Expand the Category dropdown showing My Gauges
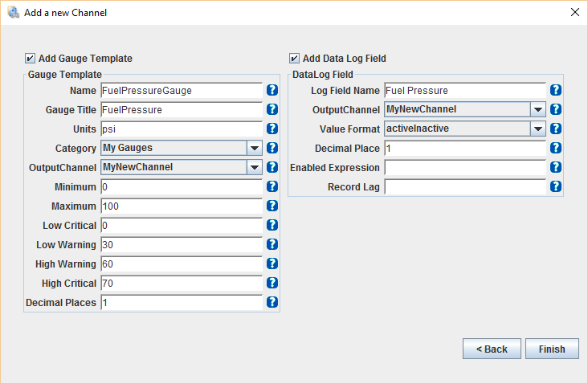The height and width of the screenshot is (384, 588). [x=255, y=148]
